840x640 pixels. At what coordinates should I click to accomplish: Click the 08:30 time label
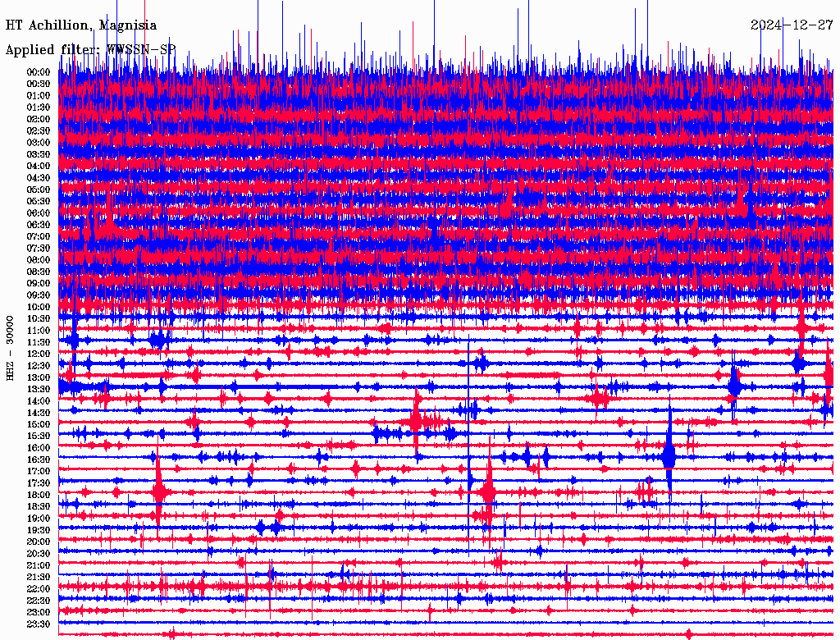click(x=39, y=272)
